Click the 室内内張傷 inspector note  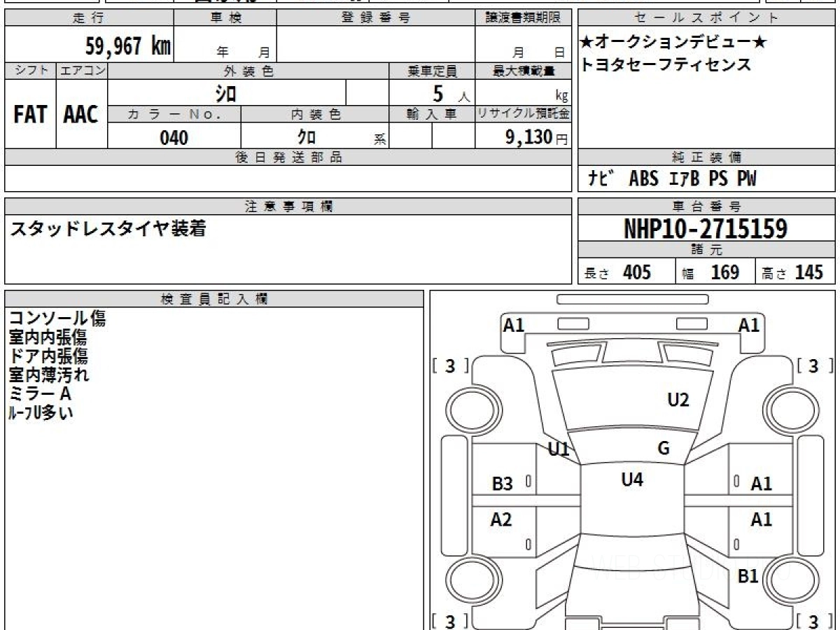click(x=48, y=337)
